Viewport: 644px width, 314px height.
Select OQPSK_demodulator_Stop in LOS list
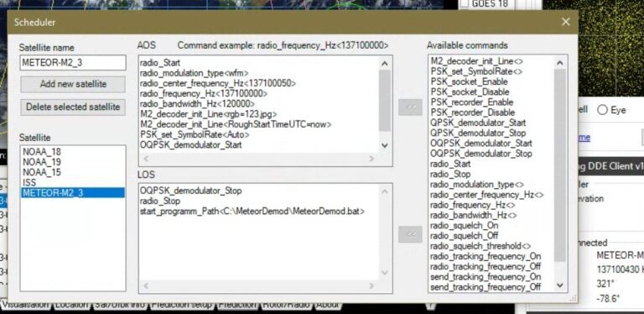click(191, 191)
